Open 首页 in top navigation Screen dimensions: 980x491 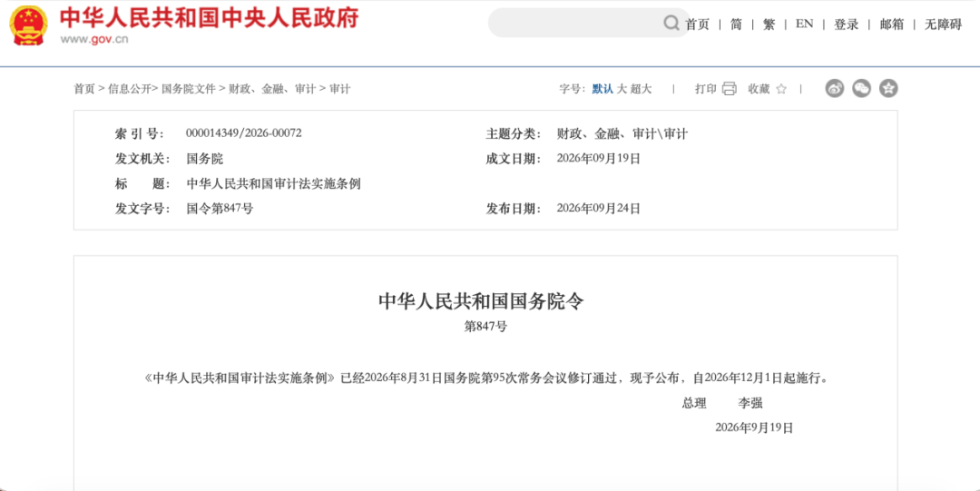[698, 25]
